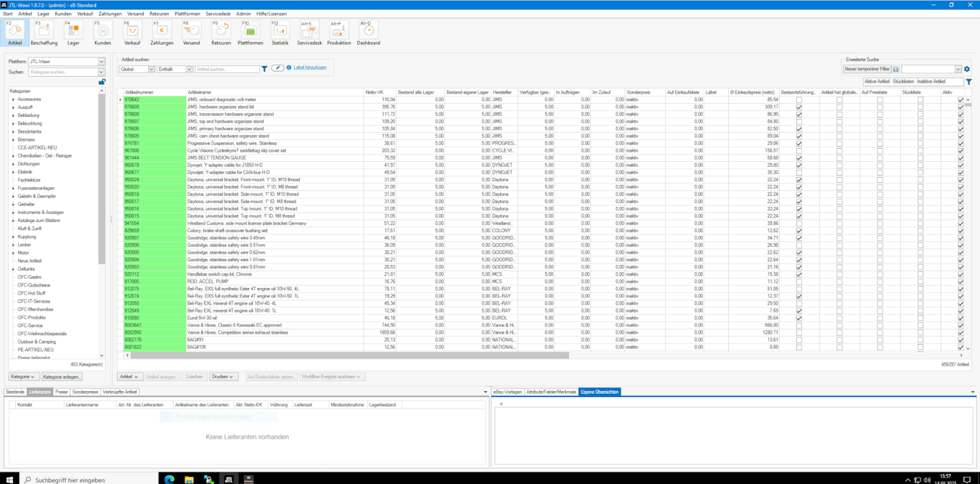Open the Zahlungen menu
Image resolution: width=980 pixels, height=484 pixels.
coord(110,14)
